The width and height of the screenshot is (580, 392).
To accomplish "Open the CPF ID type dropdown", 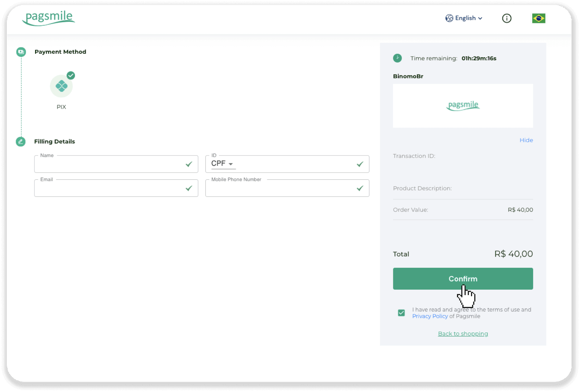I will coord(222,164).
